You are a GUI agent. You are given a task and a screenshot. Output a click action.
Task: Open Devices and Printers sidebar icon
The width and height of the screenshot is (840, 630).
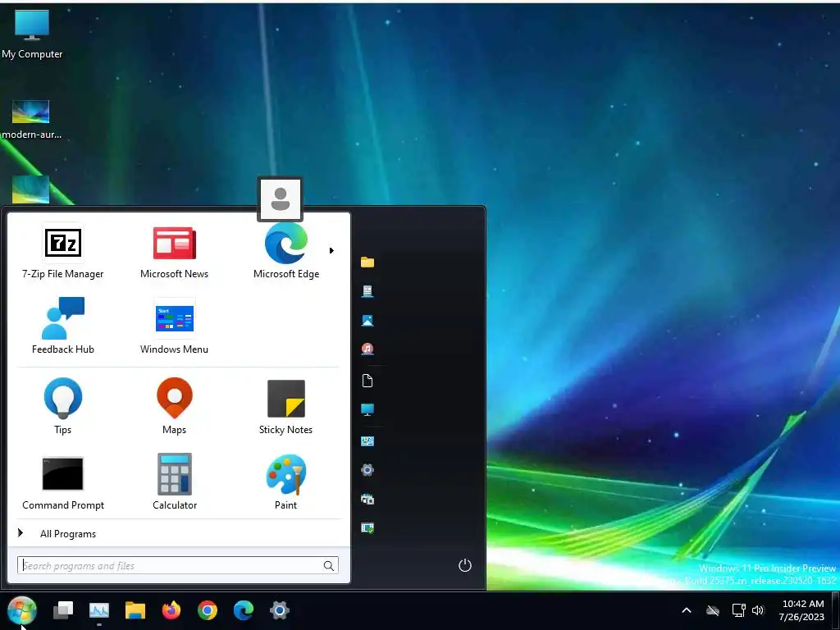(x=367, y=500)
